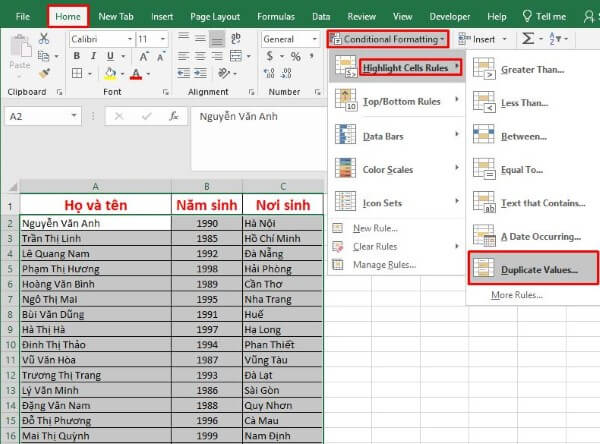Click the formula bar showing Nguyễn Văn Anh
The width and height of the screenshot is (600, 444).
point(259,139)
